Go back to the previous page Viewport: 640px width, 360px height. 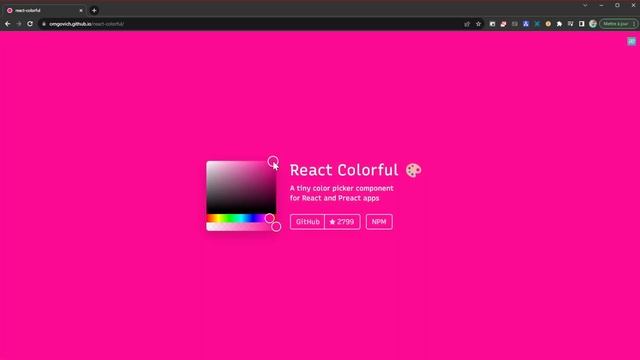8,24
